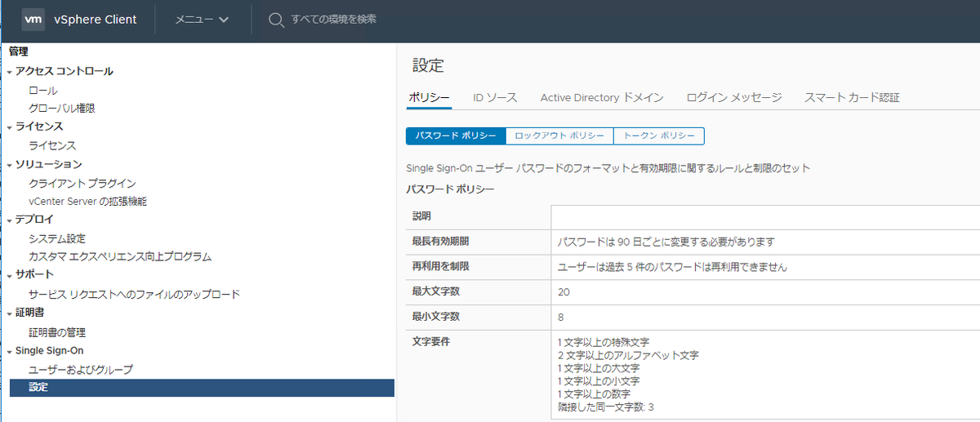The image size is (980, 422).
Task: Collapse the デプロイ section
Action: pos(10,220)
